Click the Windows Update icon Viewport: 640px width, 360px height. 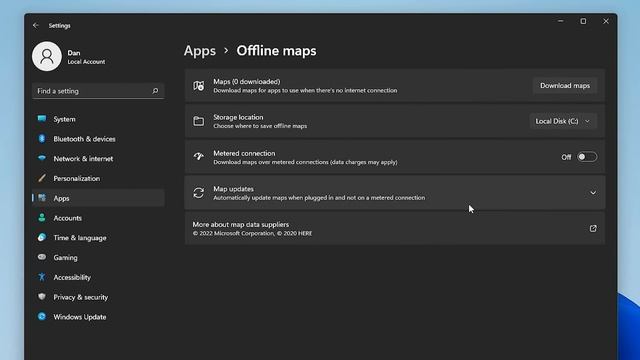[x=42, y=316]
